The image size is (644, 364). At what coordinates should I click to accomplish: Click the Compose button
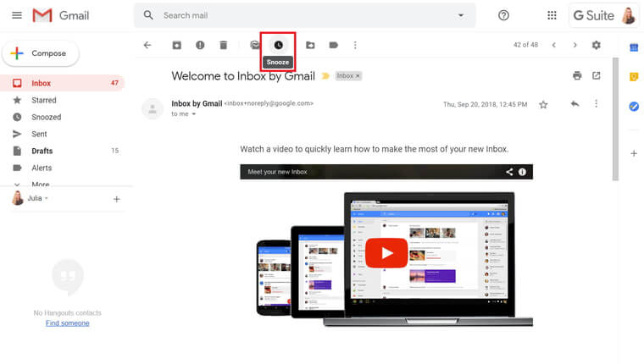click(41, 53)
